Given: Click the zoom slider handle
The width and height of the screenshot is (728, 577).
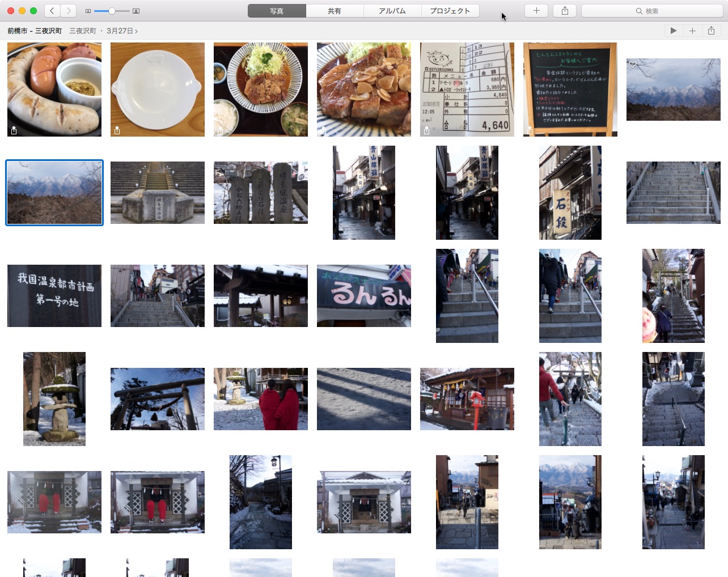Looking at the screenshot, I should [112, 11].
